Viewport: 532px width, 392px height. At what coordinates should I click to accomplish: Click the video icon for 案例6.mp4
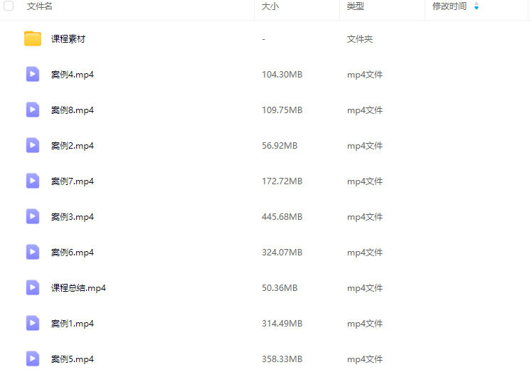[x=33, y=252]
